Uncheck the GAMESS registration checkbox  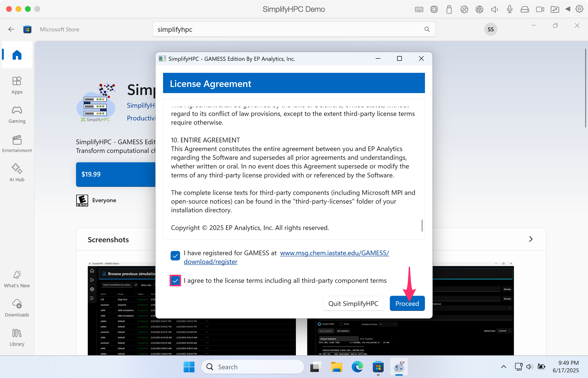pyautogui.click(x=175, y=256)
